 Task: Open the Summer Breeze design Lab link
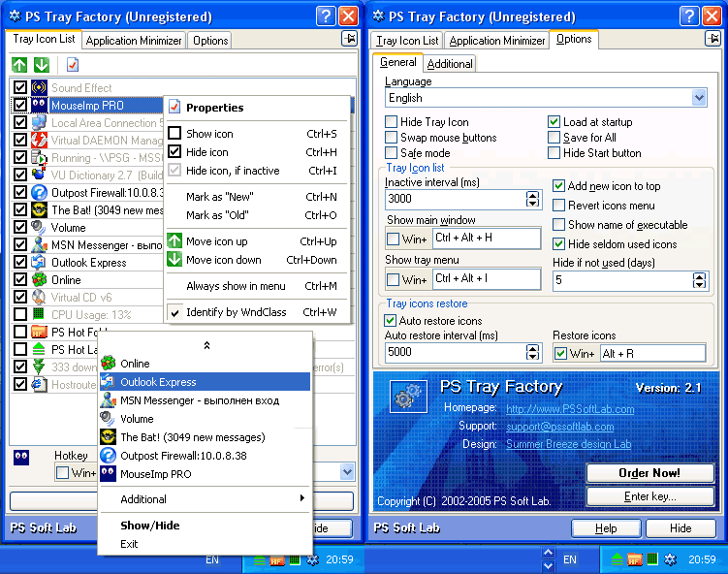pyautogui.click(x=568, y=444)
